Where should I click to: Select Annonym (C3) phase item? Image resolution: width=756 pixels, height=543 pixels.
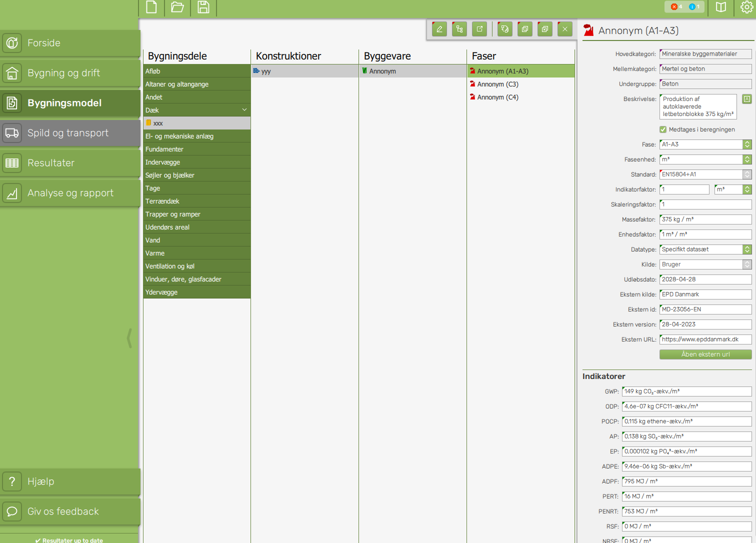[497, 84]
